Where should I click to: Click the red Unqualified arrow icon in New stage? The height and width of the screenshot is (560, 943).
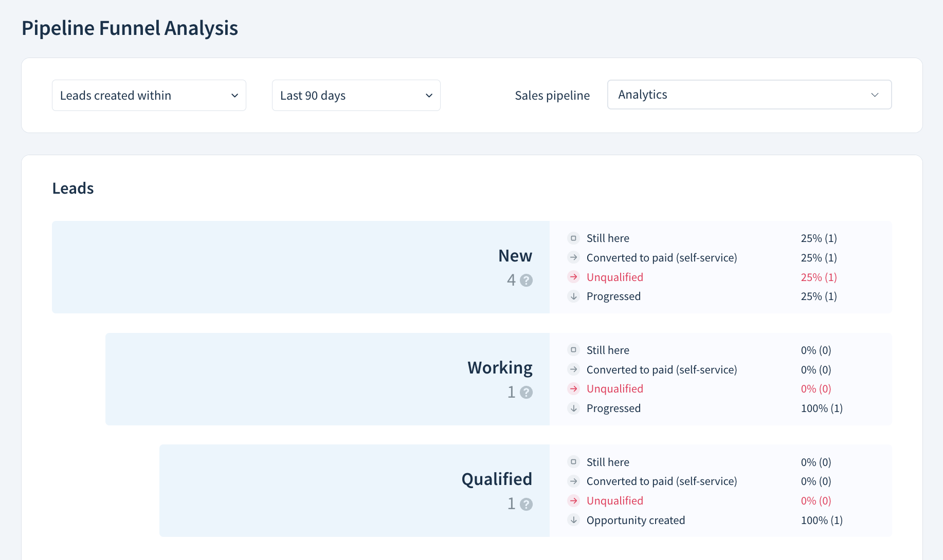[573, 277]
